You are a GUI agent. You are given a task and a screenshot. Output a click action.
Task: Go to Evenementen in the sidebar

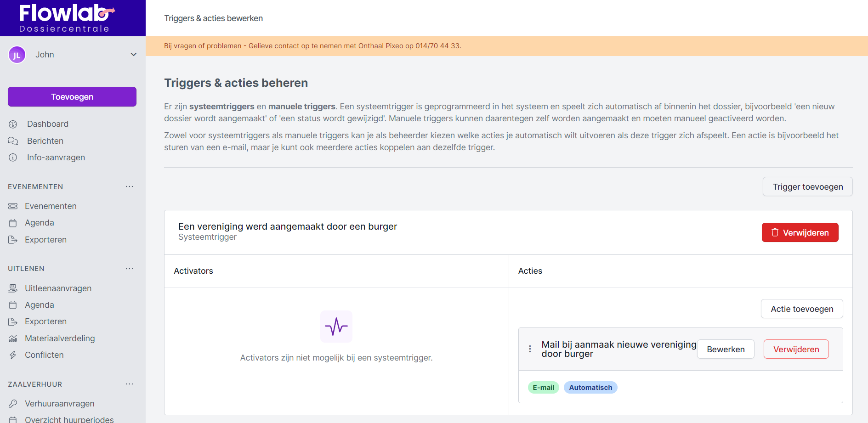(51, 206)
